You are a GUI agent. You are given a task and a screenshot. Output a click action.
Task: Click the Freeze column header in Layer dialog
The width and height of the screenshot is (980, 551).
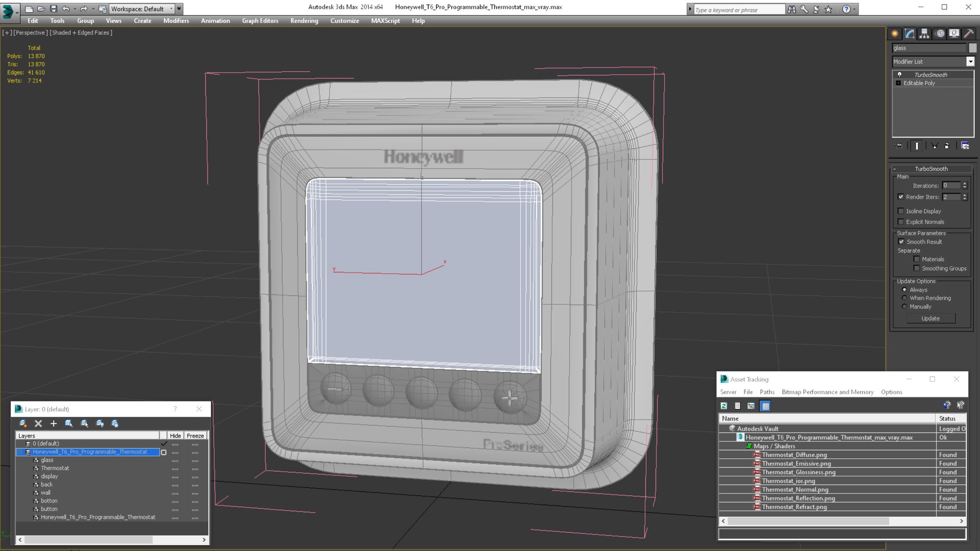click(195, 436)
